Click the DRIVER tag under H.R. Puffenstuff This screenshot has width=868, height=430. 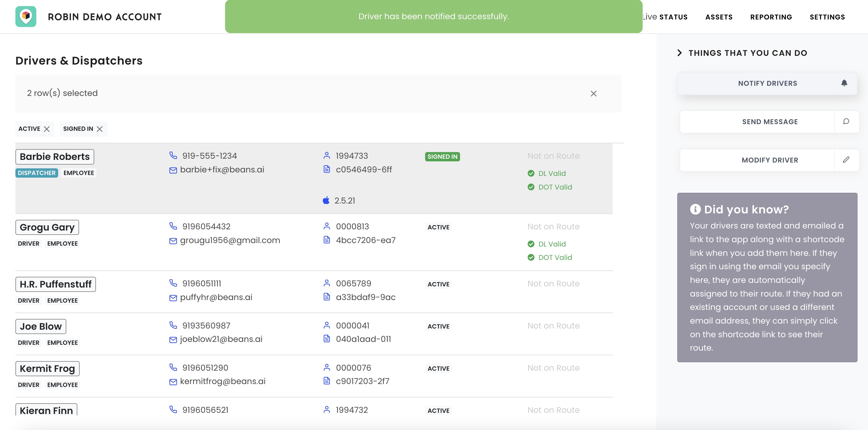(x=28, y=300)
